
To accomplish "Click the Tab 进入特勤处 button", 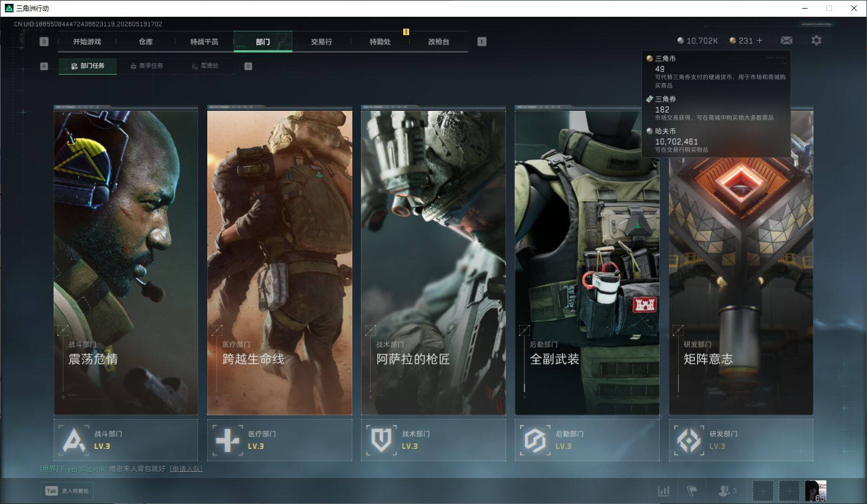I will click(67, 490).
